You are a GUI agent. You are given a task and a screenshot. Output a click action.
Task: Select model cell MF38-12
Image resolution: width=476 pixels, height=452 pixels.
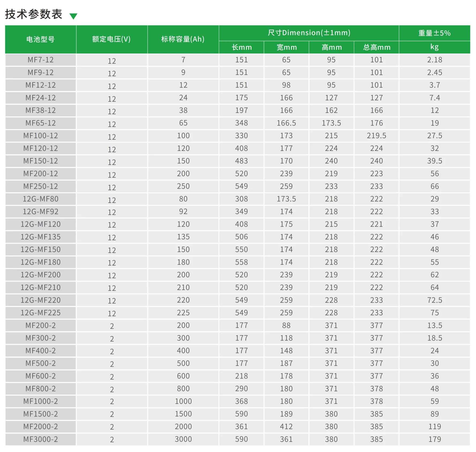[x=41, y=110]
